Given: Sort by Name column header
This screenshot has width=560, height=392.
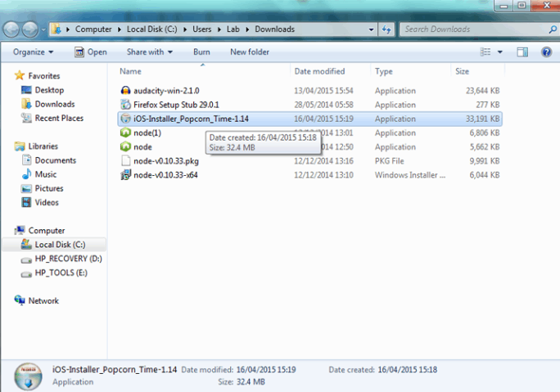Looking at the screenshot, I should 130,71.
